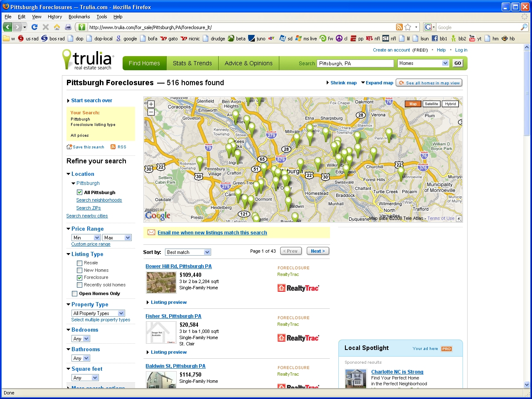Click the browser Back arrow button
This screenshot has height=399, width=532.
7,27
